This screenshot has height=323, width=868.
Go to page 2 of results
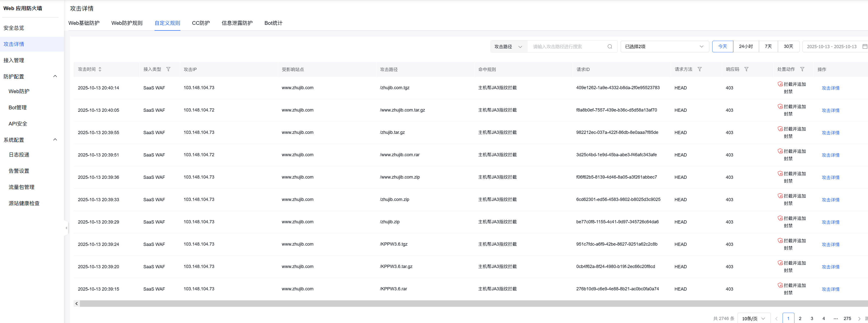click(x=800, y=318)
